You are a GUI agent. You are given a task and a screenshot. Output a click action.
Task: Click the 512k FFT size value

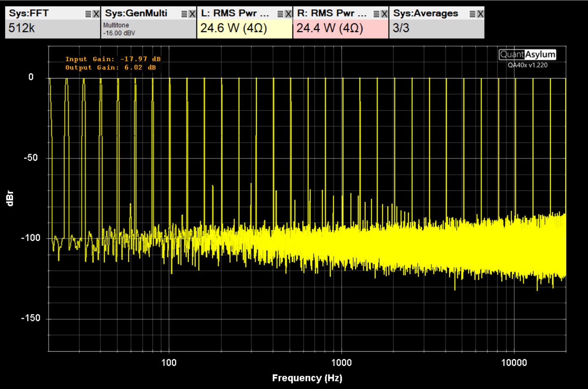click(x=22, y=28)
